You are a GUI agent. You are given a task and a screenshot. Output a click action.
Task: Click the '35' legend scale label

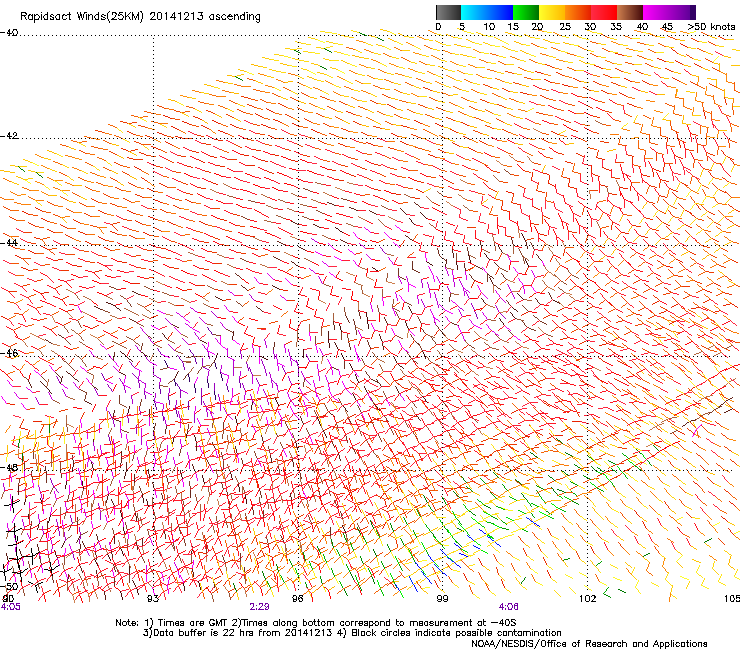click(x=616, y=27)
